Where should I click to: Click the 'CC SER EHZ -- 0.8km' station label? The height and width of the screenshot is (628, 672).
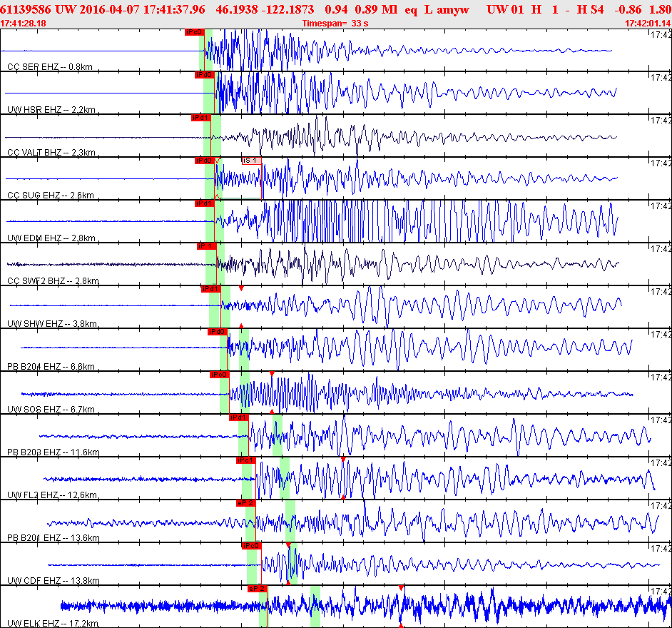point(50,67)
